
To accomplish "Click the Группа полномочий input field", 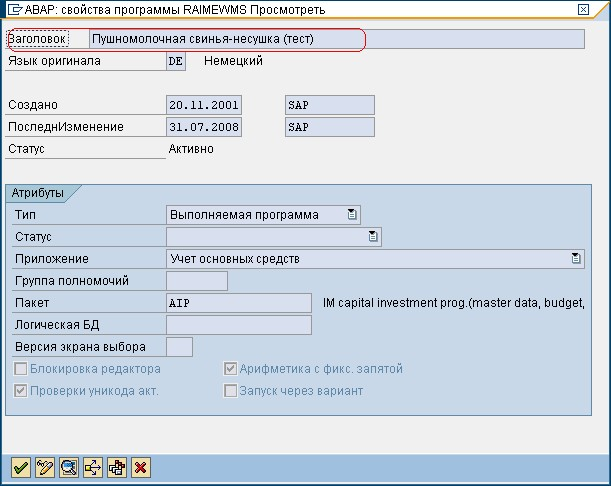I will 197,281.
